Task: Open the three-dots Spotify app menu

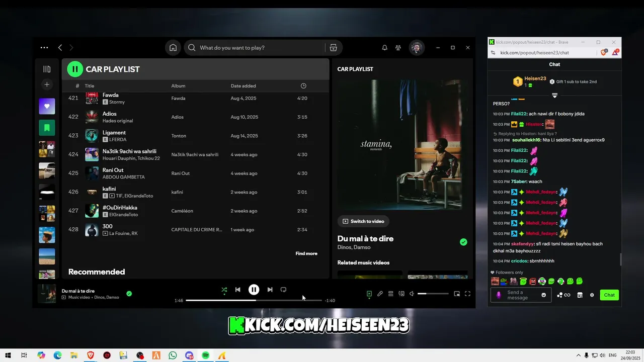Action: coord(44,48)
